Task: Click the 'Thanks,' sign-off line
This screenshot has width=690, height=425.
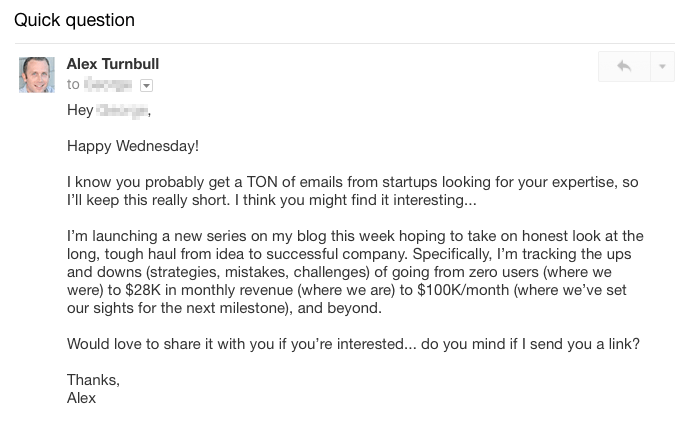Action: (x=93, y=380)
